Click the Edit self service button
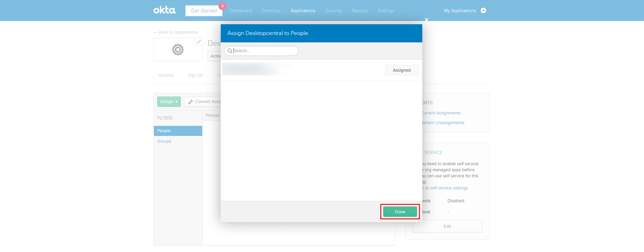The image size is (644, 252). pyautogui.click(x=447, y=226)
